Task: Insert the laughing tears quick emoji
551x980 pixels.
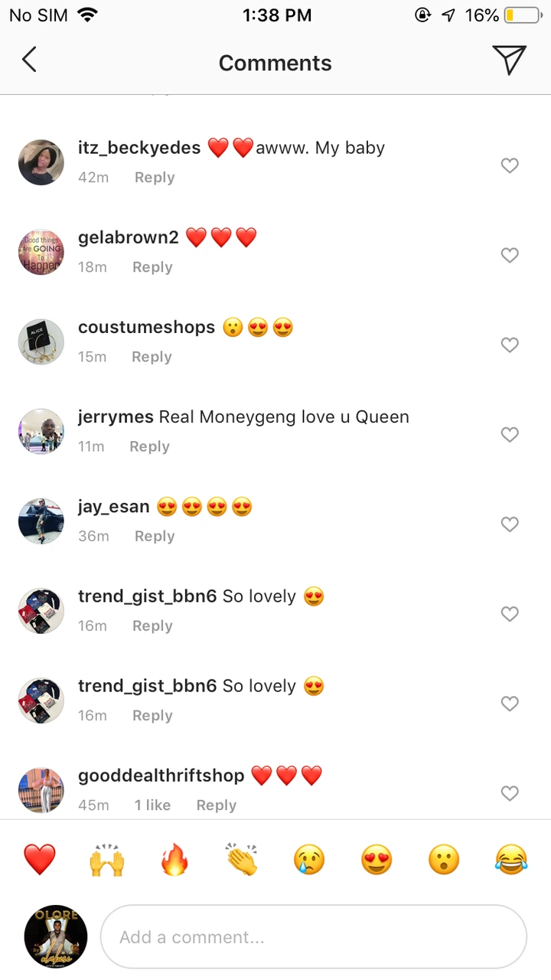Action: (x=511, y=860)
